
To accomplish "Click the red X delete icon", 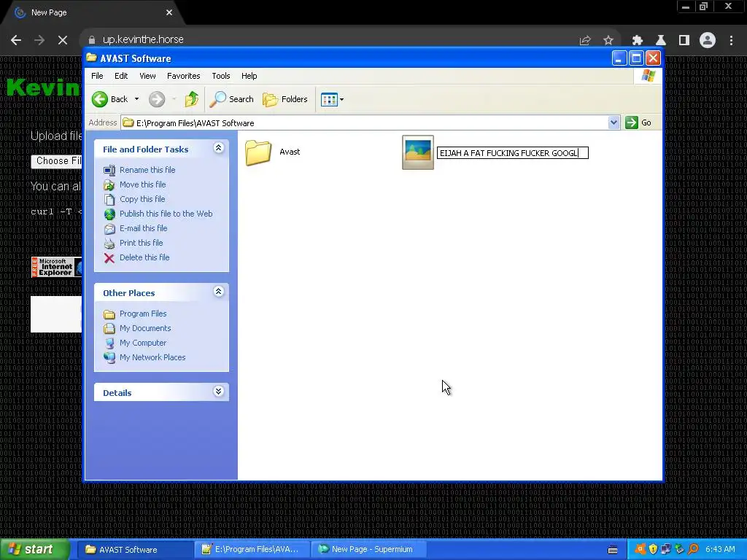I will [x=109, y=258].
